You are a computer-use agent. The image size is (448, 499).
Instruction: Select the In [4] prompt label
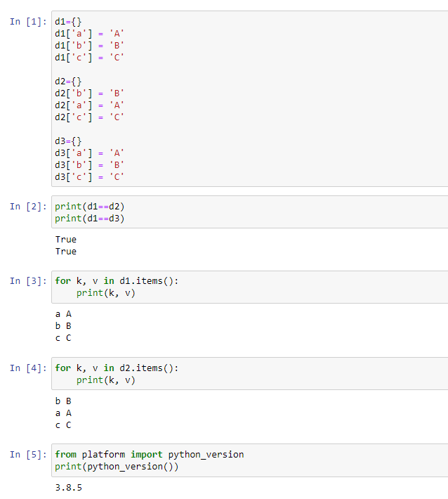[x=29, y=368]
